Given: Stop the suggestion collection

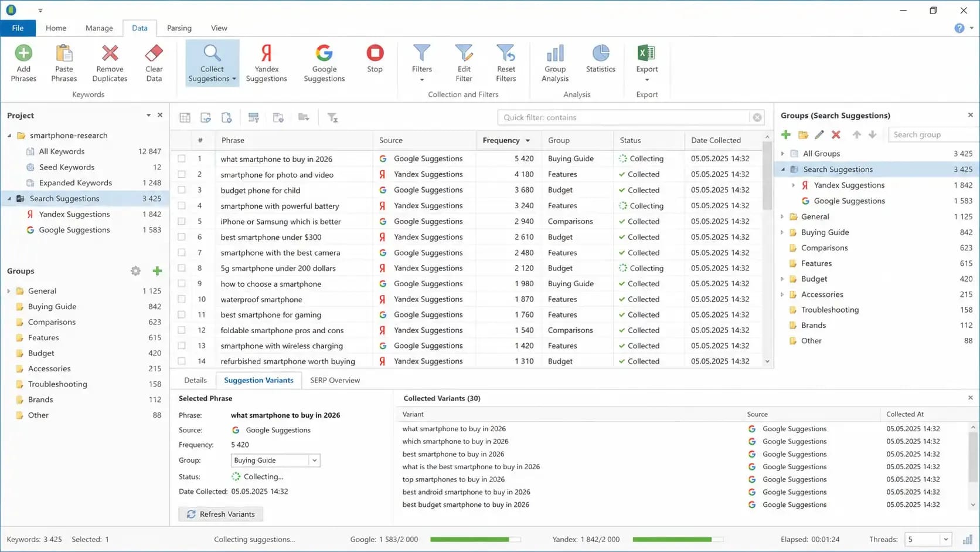Looking at the screenshot, I should click(375, 59).
